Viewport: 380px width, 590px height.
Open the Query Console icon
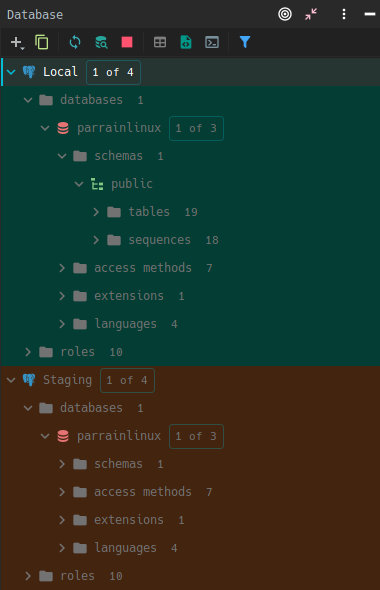[x=212, y=42]
